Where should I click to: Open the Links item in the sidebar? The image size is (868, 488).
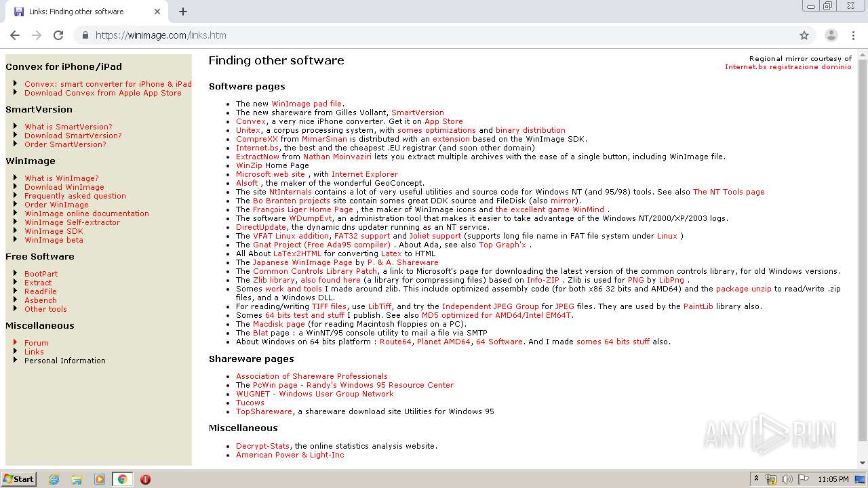point(34,352)
